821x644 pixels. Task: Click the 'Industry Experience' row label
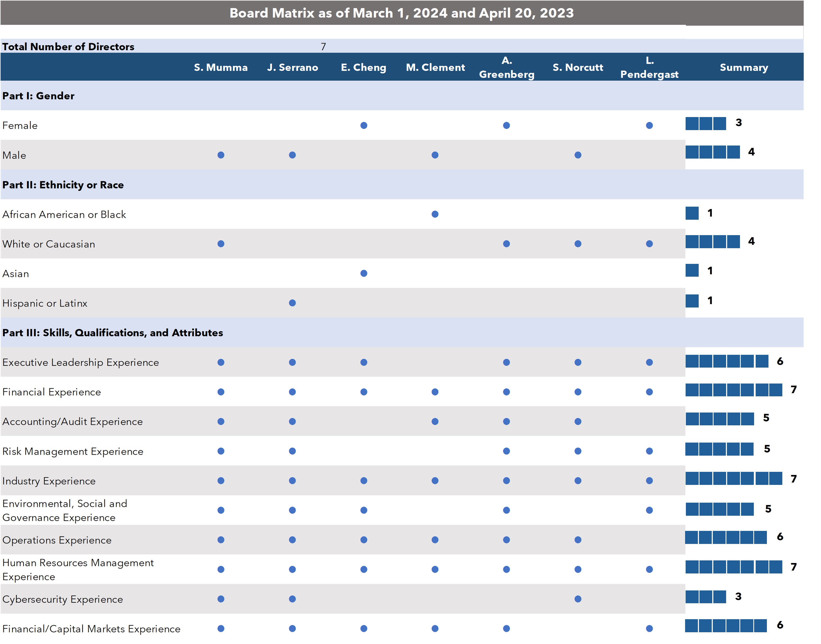tap(49, 481)
